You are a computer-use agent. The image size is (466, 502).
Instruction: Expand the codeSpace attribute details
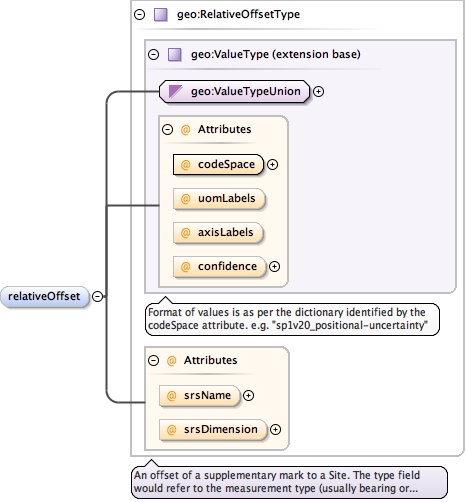coord(273,164)
